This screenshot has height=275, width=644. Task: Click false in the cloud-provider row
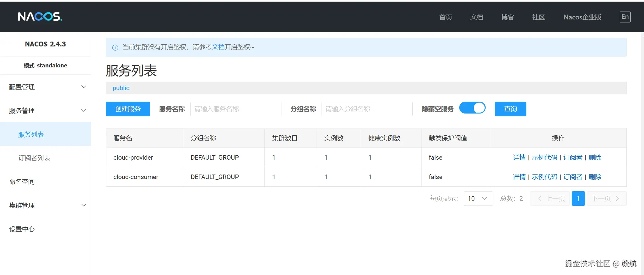(x=436, y=158)
